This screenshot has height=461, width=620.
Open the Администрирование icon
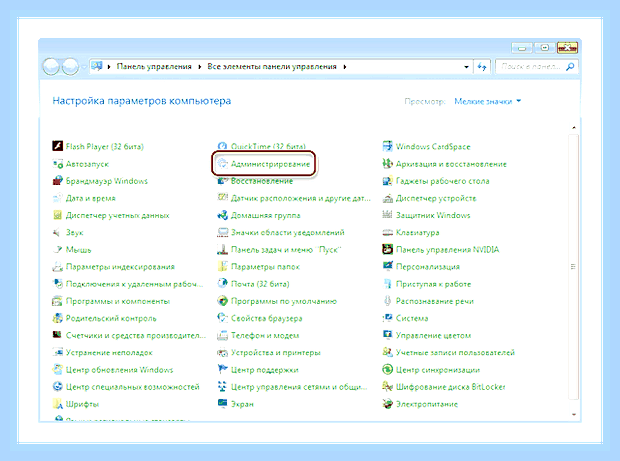tap(223, 164)
